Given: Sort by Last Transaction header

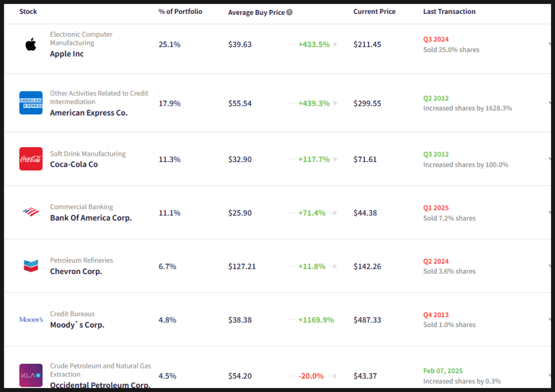Looking at the screenshot, I should tap(449, 11).
